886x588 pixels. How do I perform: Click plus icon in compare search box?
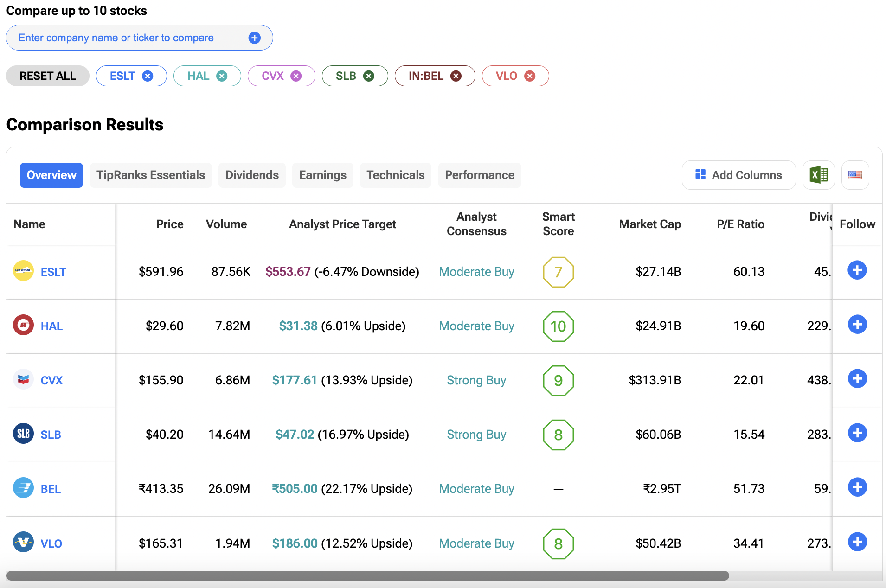[x=254, y=38]
